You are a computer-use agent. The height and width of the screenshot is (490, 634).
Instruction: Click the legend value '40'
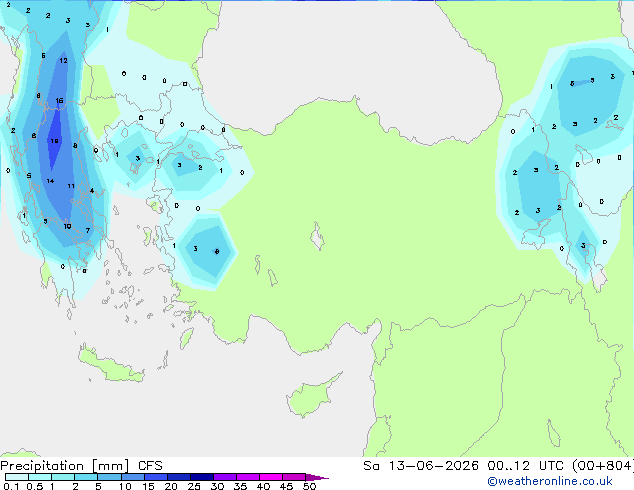coord(263,486)
